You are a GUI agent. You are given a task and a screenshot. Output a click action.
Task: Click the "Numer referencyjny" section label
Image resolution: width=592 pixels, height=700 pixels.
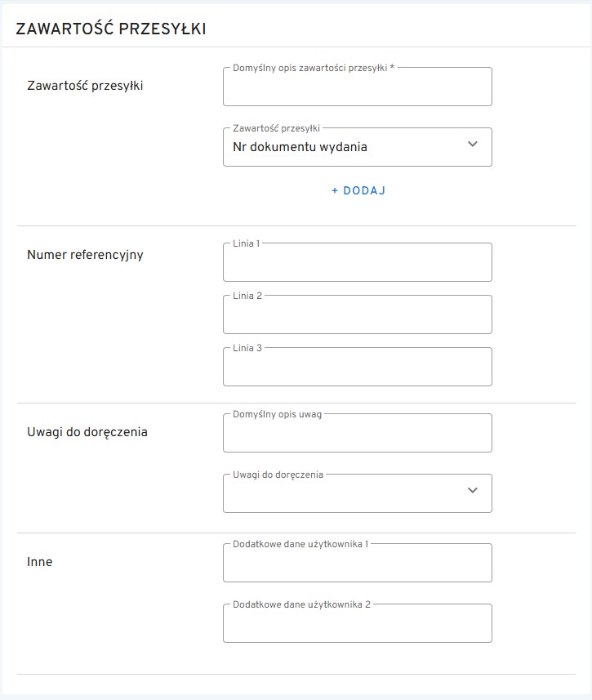click(x=85, y=255)
